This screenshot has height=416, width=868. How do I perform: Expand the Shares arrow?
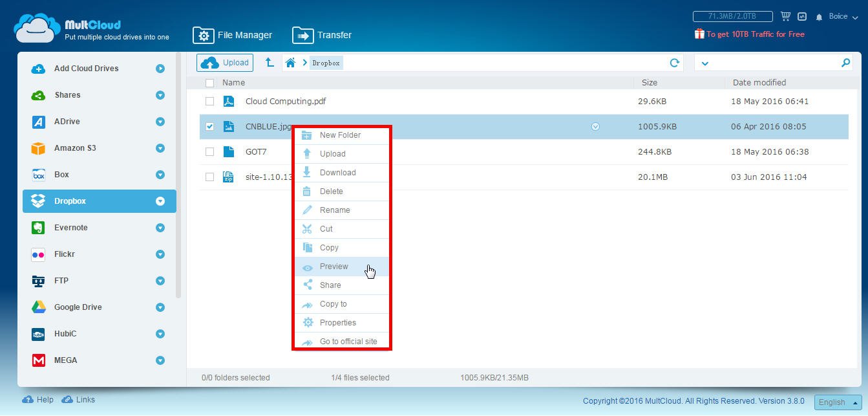point(160,95)
